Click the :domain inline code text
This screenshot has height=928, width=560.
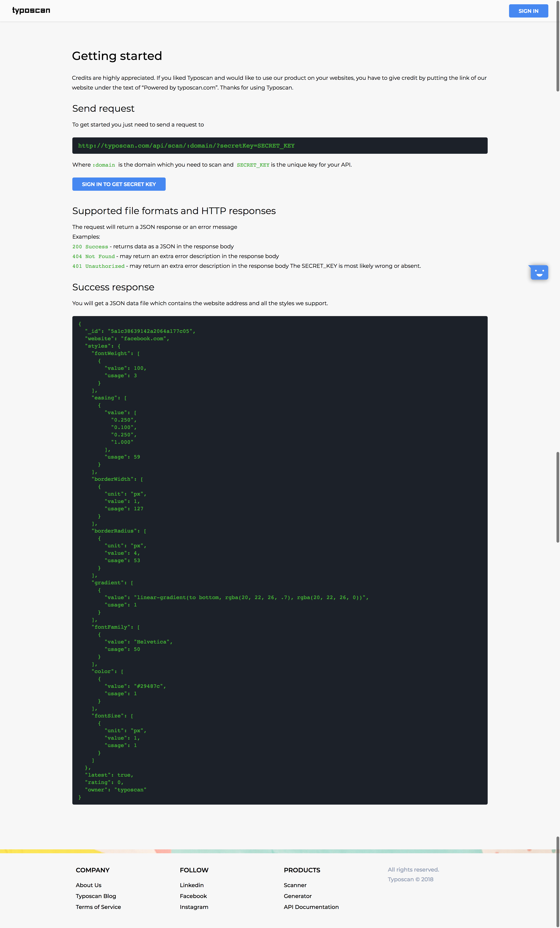[x=104, y=165]
